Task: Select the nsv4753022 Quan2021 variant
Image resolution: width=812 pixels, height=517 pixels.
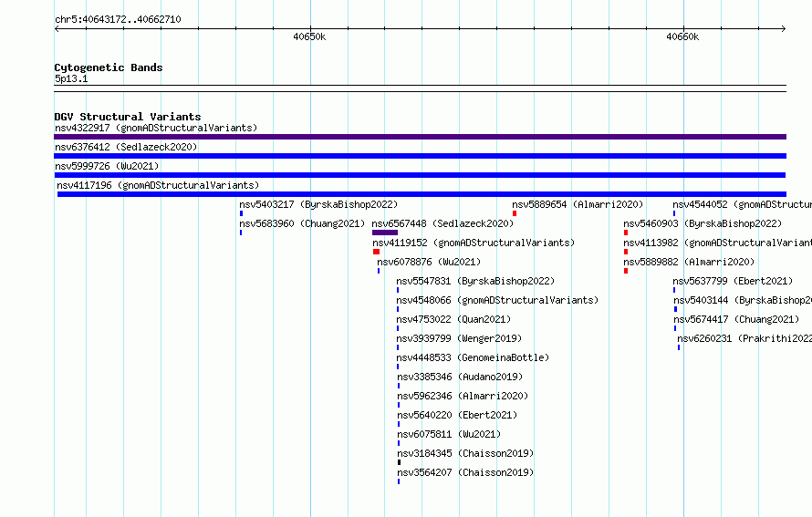Action: pyautogui.click(x=453, y=319)
